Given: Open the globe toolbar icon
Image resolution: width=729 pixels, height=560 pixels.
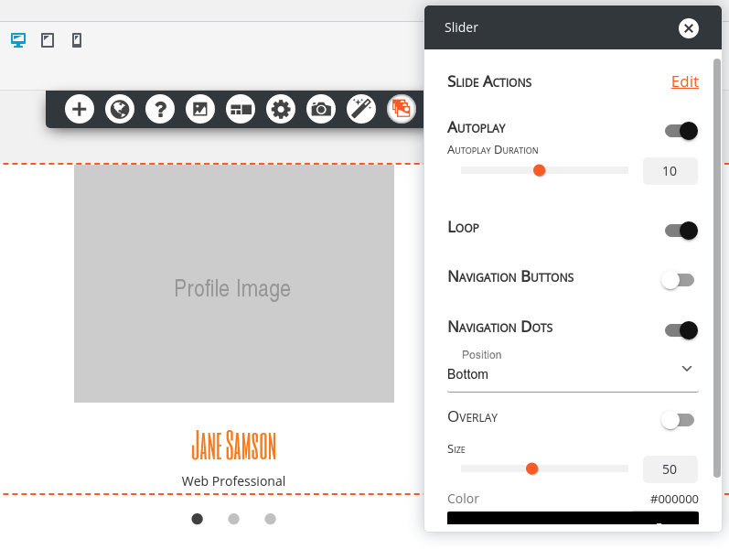Looking at the screenshot, I should (x=120, y=109).
